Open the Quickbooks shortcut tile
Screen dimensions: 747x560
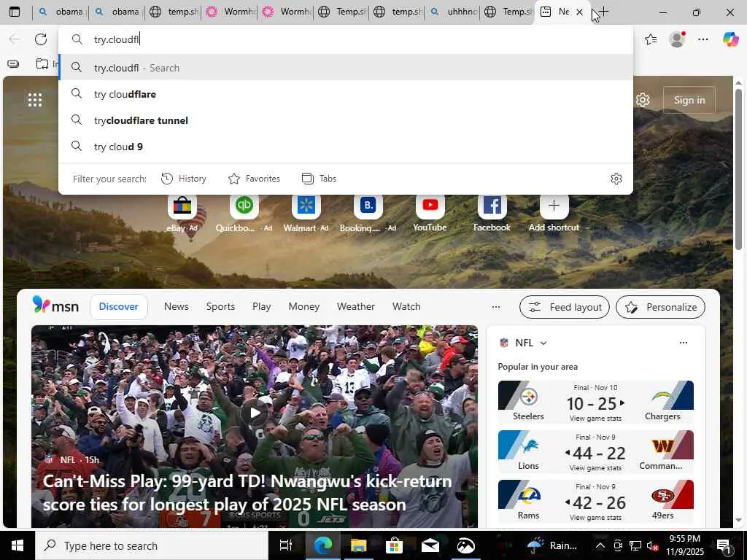244,213
